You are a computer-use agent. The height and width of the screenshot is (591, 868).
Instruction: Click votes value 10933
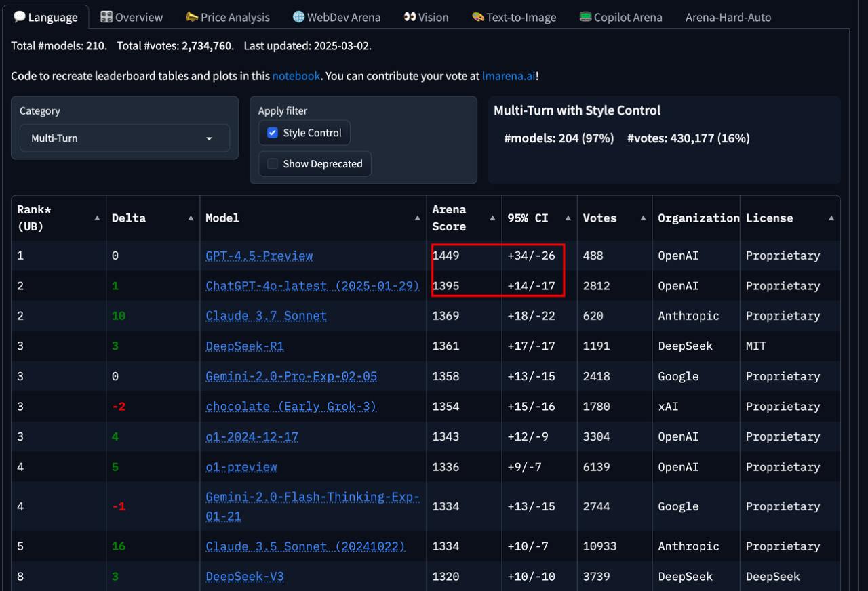click(600, 546)
